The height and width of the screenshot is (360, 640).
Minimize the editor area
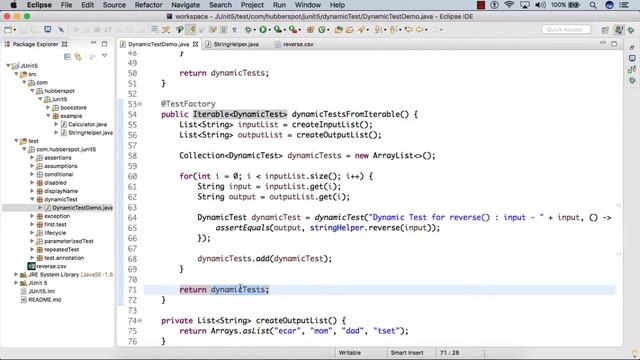(603, 42)
